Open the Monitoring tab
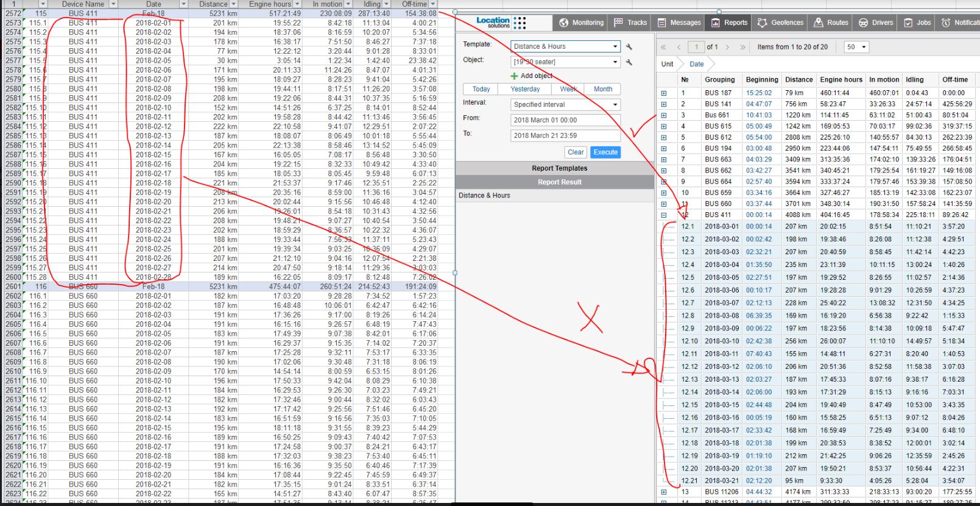The image size is (980, 506). pyautogui.click(x=581, y=23)
